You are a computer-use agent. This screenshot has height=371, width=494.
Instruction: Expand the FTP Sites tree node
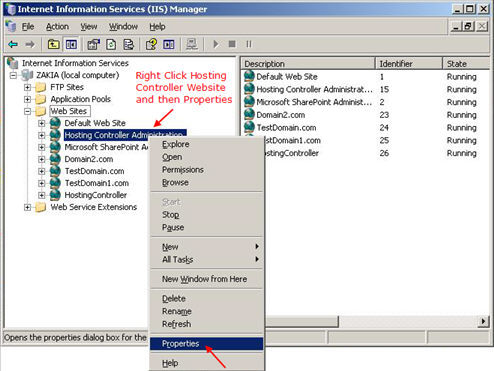coord(28,87)
